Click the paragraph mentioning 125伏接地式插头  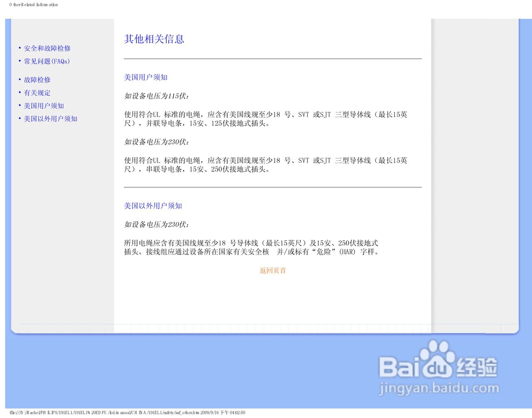click(x=266, y=119)
